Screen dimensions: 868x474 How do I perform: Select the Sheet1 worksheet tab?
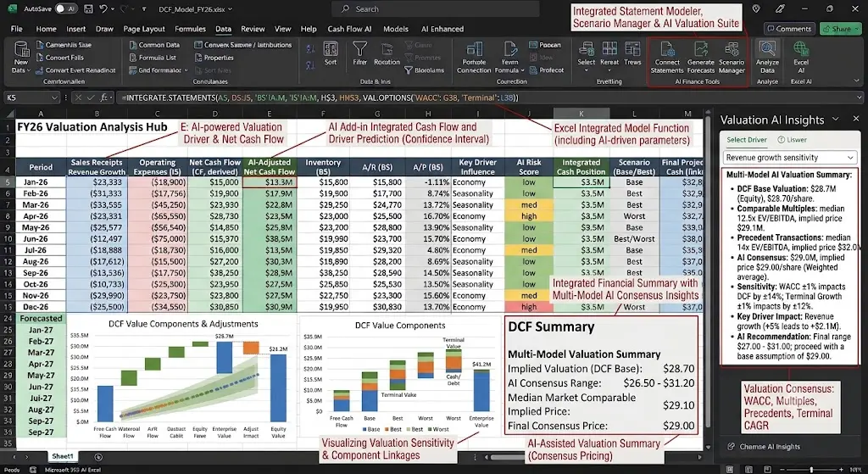click(x=62, y=457)
